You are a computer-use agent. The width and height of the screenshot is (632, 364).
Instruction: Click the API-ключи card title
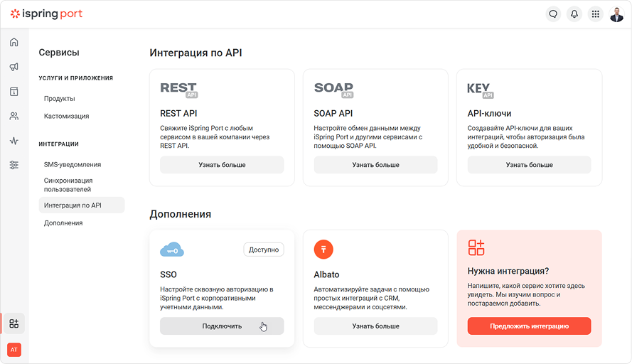pos(489,113)
